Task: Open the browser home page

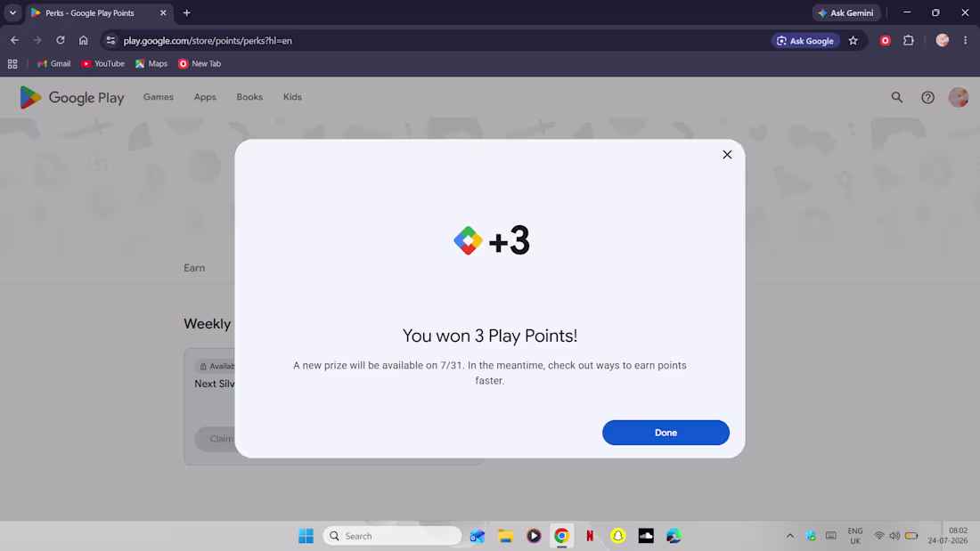Action: [x=83, y=40]
